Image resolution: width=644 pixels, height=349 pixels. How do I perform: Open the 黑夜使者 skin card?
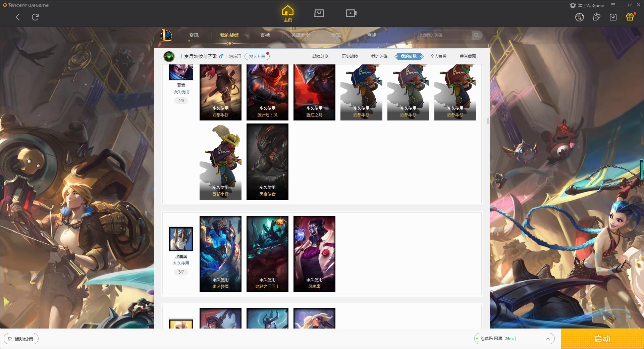pyautogui.click(x=267, y=161)
